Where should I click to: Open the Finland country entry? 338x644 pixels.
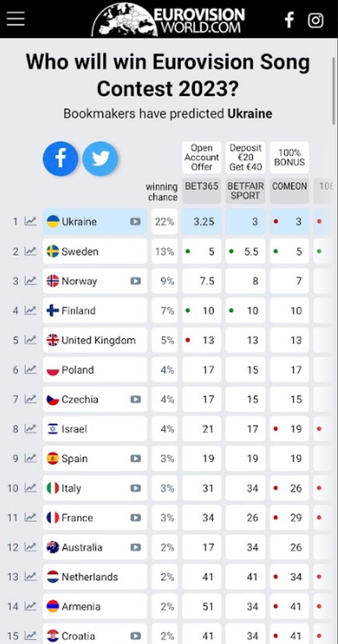[79, 311]
